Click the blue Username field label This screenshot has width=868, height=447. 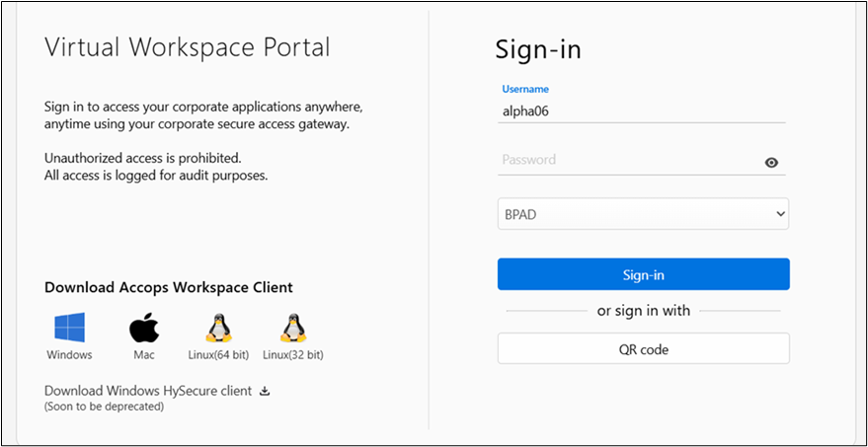tap(525, 90)
